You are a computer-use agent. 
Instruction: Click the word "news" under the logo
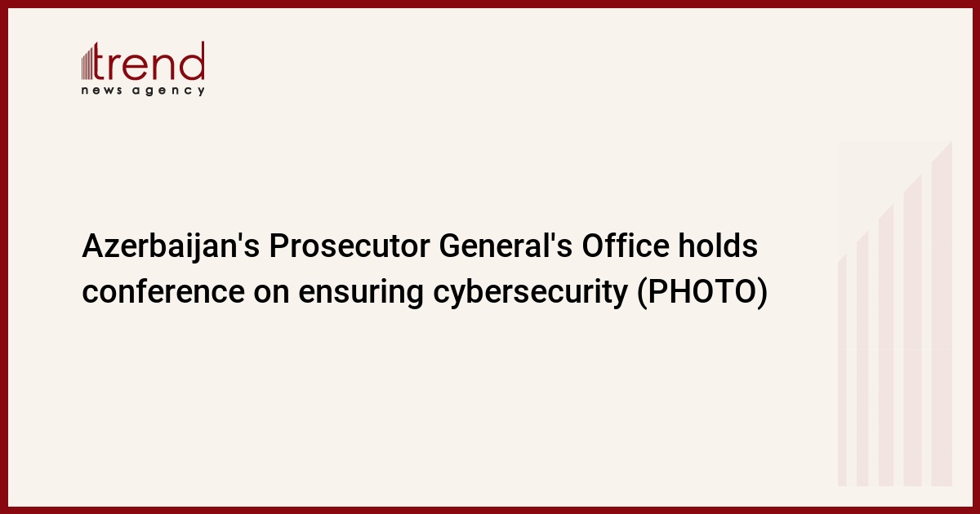(101, 91)
